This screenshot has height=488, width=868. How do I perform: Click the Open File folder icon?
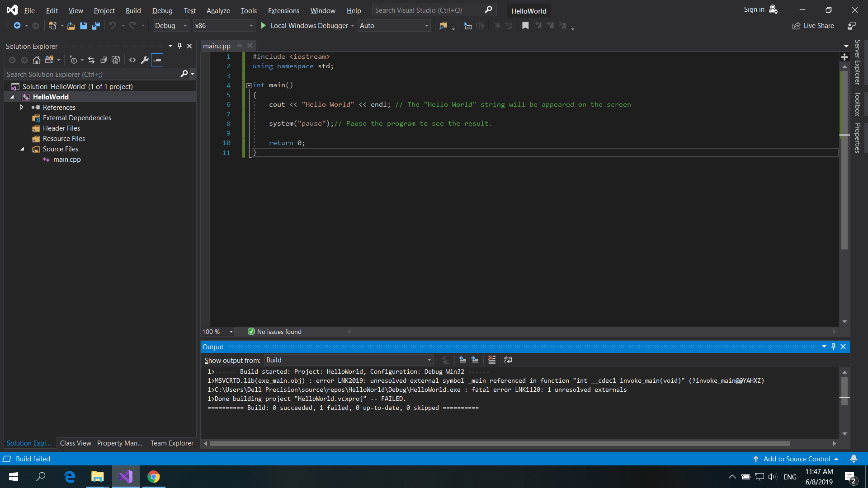[71, 26]
